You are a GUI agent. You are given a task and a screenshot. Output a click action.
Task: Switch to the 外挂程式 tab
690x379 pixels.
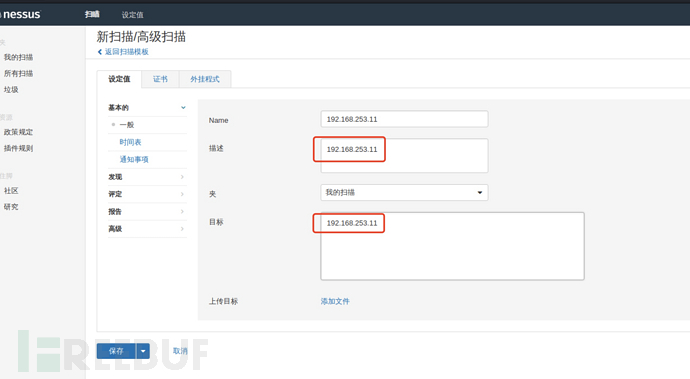click(x=205, y=79)
